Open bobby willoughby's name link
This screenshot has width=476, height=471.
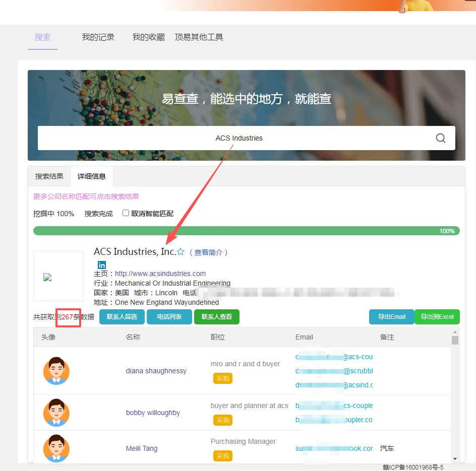coord(153,413)
